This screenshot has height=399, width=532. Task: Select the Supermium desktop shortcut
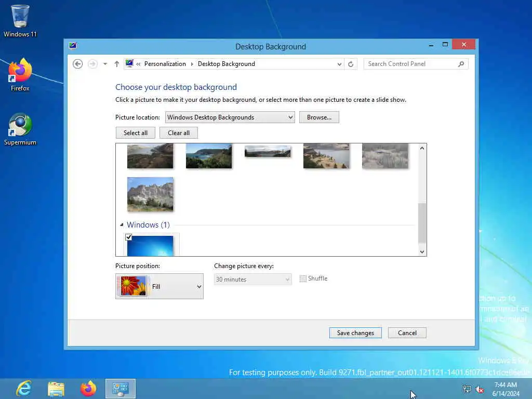pos(20,129)
